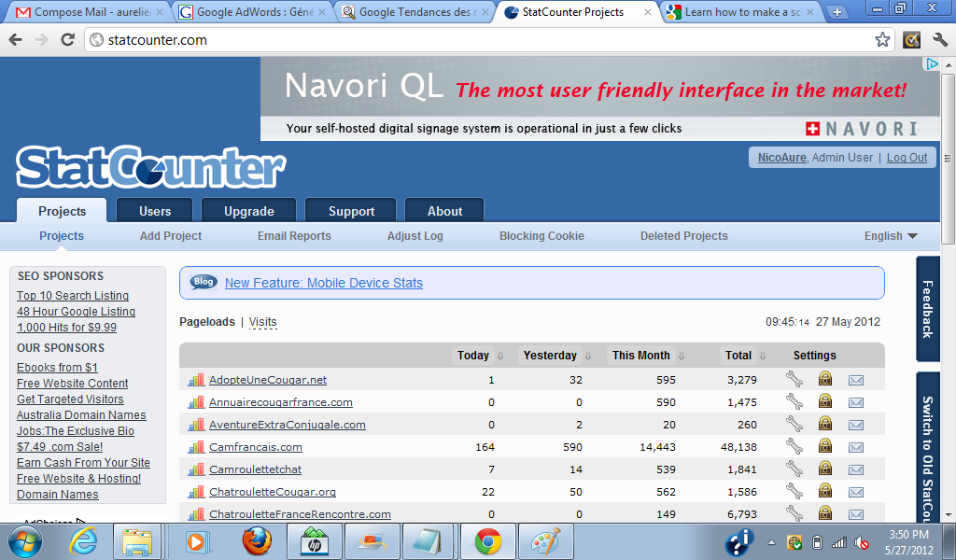
Task: Log out of StatCounter
Action: 907,157
